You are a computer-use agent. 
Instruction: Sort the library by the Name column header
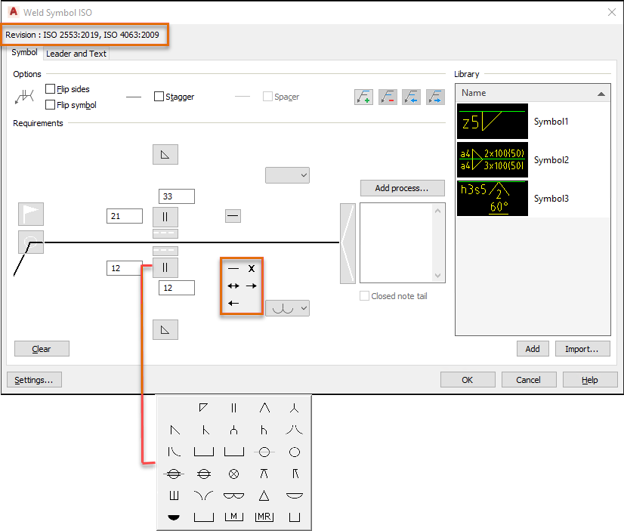pyautogui.click(x=532, y=93)
